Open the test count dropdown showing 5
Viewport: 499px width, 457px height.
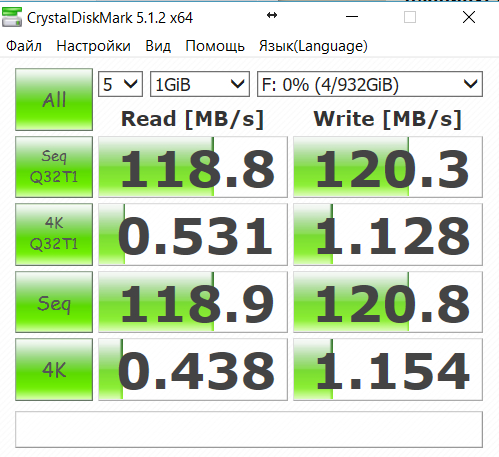point(120,84)
